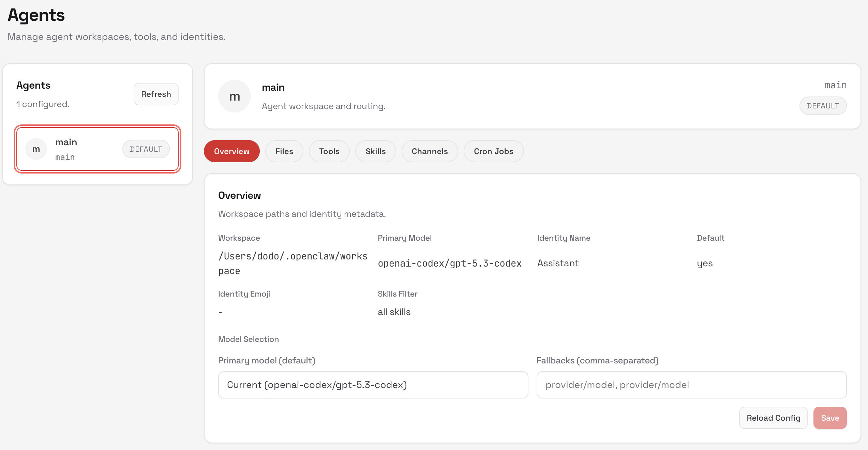The width and height of the screenshot is (868, 450).
Task: Open the Cron Jobs tab
Action: point(493,151)
